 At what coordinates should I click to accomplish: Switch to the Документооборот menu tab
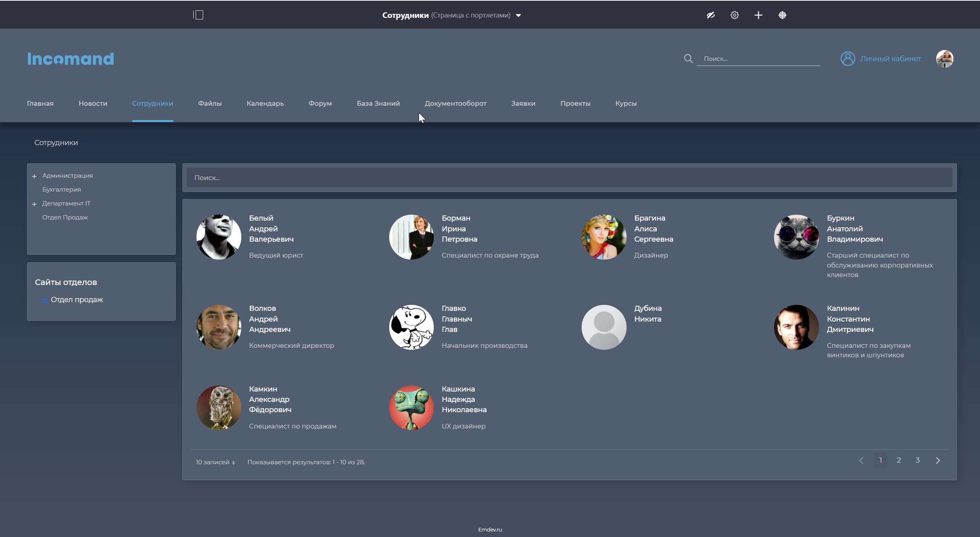point(455,103)
